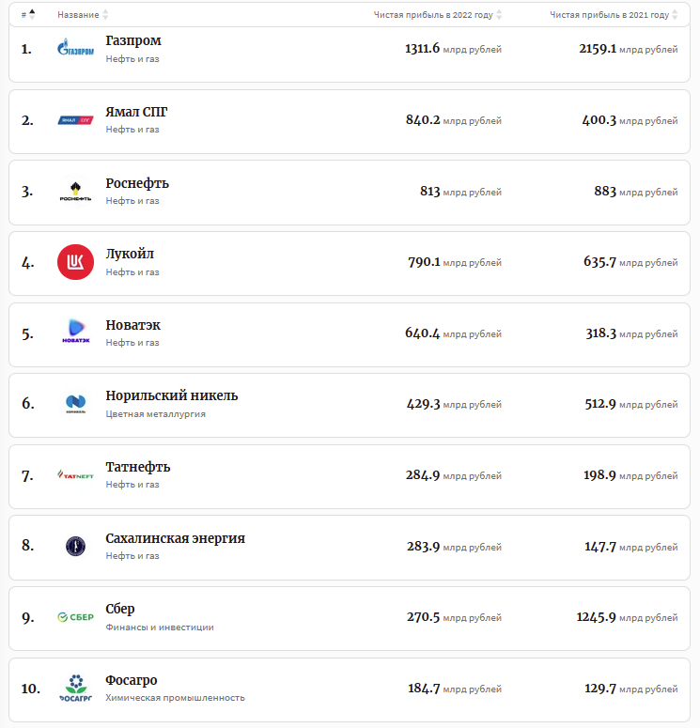Click the green Сбер logo
This screenshot has height=728, width=700.
[75, 617]
